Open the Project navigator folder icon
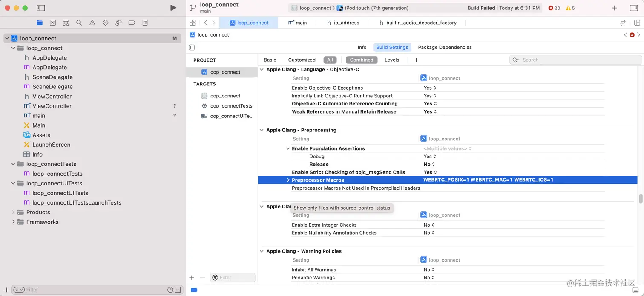Viewport: 644px width, 296px height. tap(40, 23)
